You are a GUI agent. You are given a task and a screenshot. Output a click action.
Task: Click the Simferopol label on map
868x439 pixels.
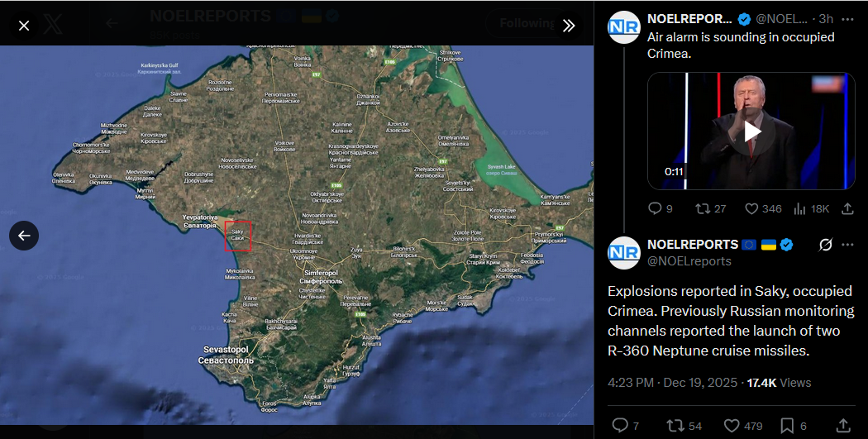pos(321,277)
